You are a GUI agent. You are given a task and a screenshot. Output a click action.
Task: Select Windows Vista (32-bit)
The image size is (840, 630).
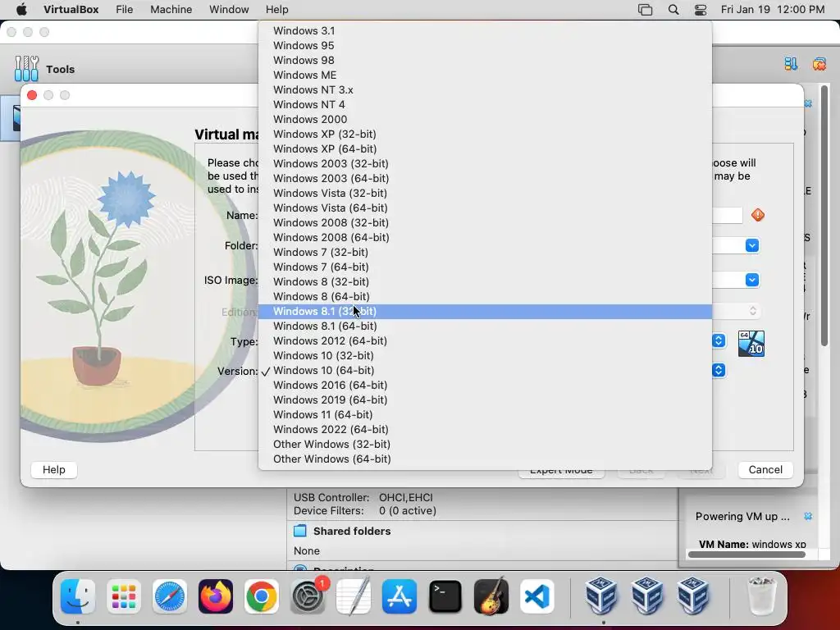click(x=485, y=193)
